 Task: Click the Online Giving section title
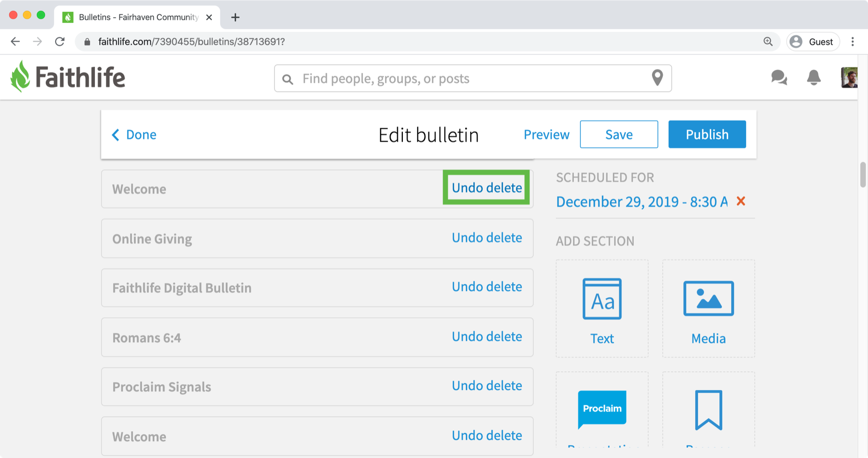click(152, 239)
